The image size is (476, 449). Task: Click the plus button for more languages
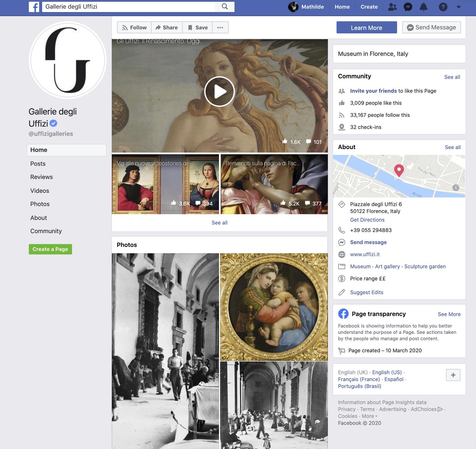[x=453, y=375]
